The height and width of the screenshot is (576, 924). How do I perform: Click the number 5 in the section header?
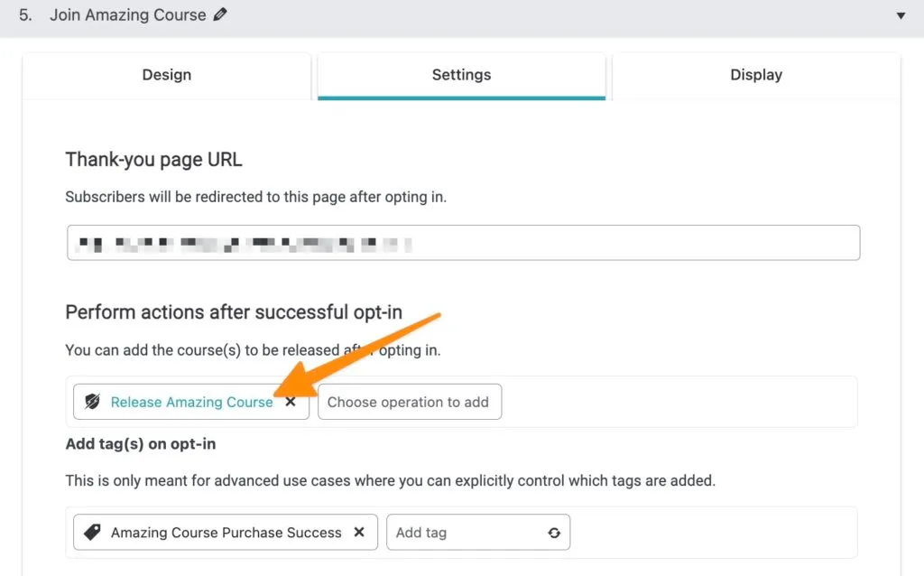[x=24, y=15]
